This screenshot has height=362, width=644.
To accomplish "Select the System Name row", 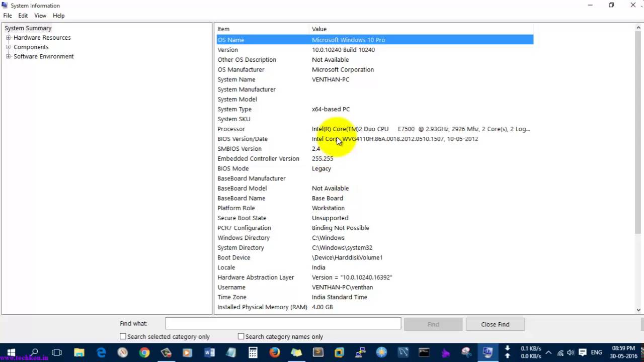I will pyautogui.click(x=375, y=79).
